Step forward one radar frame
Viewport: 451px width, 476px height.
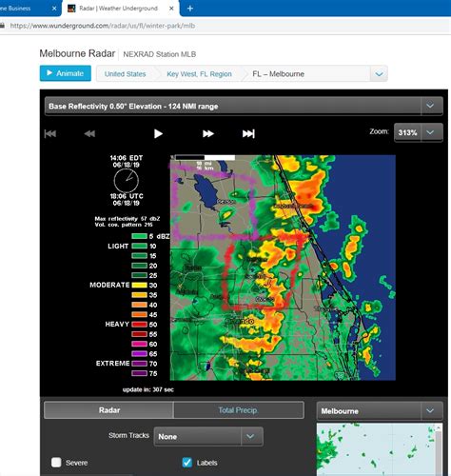click(208, 133)
